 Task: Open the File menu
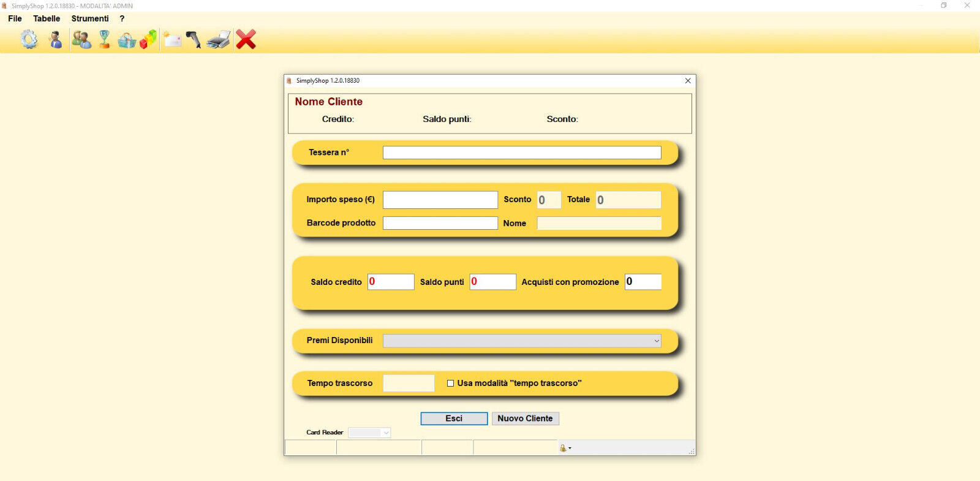coord(15,18)
